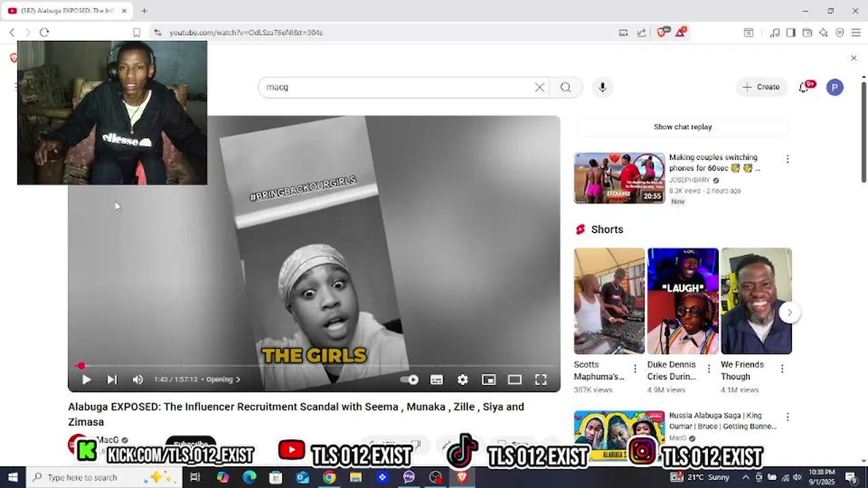Mute the video volume speaker icon
Viewport: 868px width, 488px height.
[138, 380]
